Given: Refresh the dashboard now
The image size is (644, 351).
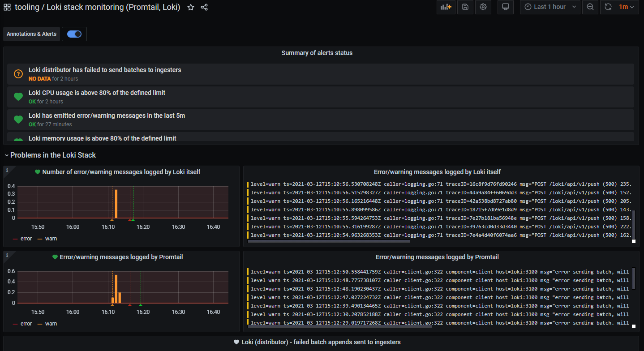Looking at the screenshot, I should 608,7.
